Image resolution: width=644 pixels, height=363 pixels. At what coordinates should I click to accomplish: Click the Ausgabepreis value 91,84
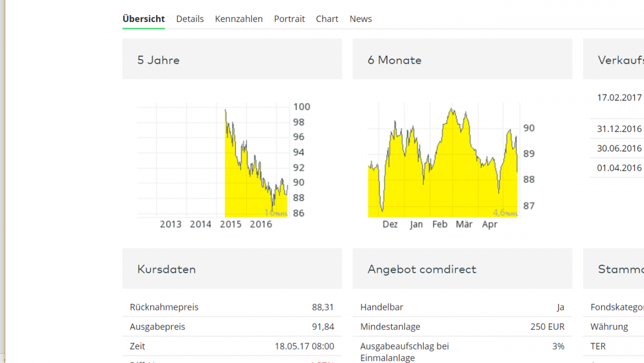tap(323, 326)
